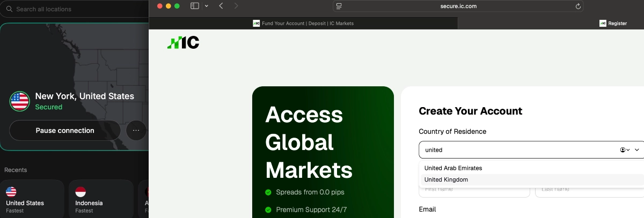The width and height of the screenshot is (644, 218).
Task: Click the green check beside 'Premium Support 24/7'
Action: [x=268, y=209]
